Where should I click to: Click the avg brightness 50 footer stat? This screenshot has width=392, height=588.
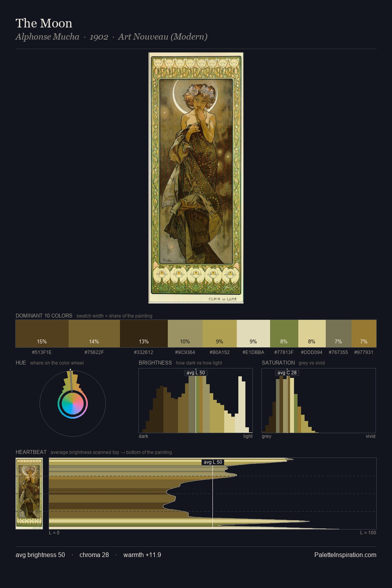point(40,555)
